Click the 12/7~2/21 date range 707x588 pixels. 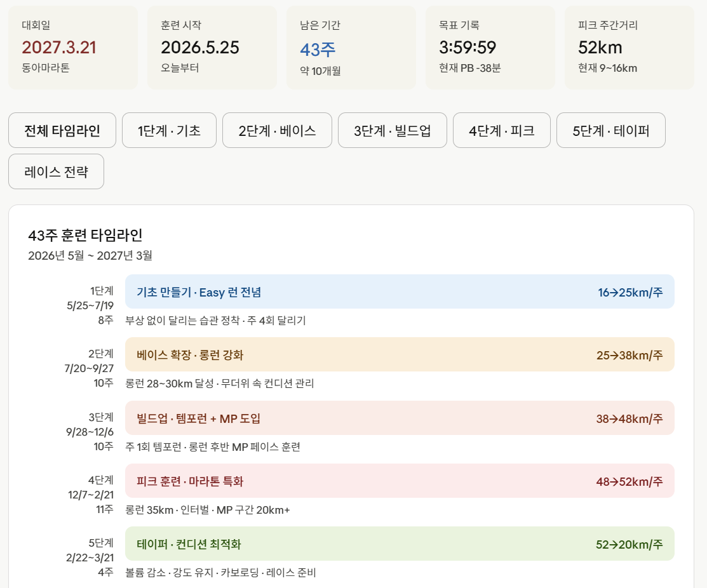tap(91, 494)
